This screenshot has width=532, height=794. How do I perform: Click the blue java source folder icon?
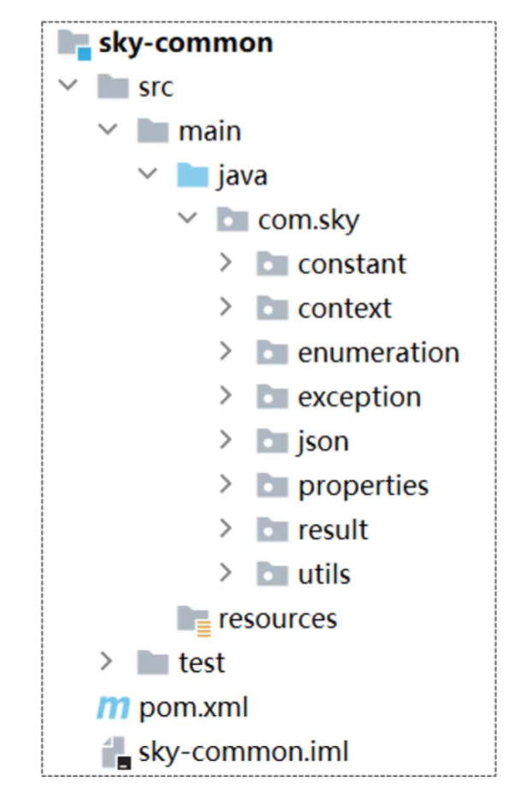pos(192,175)
